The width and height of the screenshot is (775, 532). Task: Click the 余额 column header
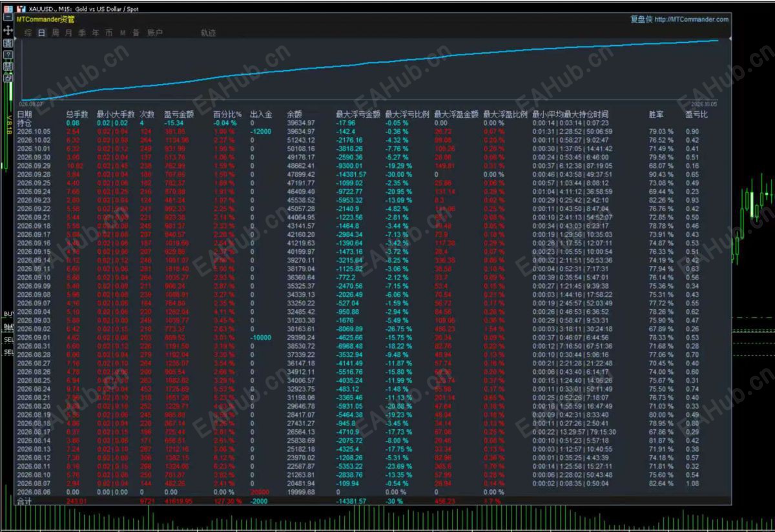294,114
